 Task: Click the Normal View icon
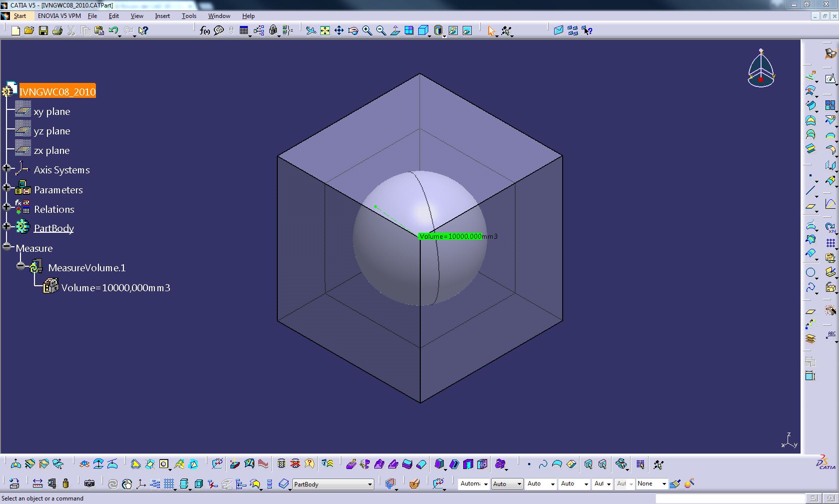click(395, 30)
